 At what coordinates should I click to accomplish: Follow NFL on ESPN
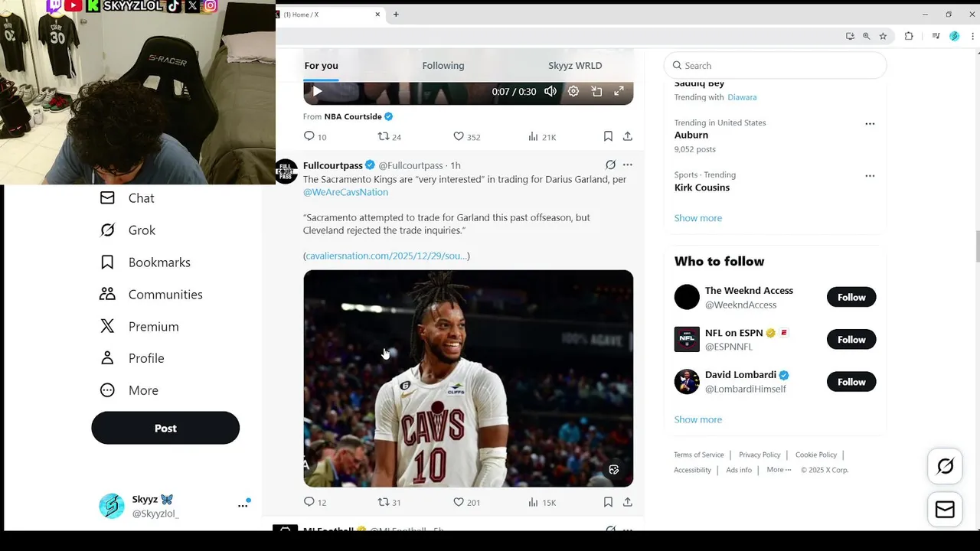point(851,340)
